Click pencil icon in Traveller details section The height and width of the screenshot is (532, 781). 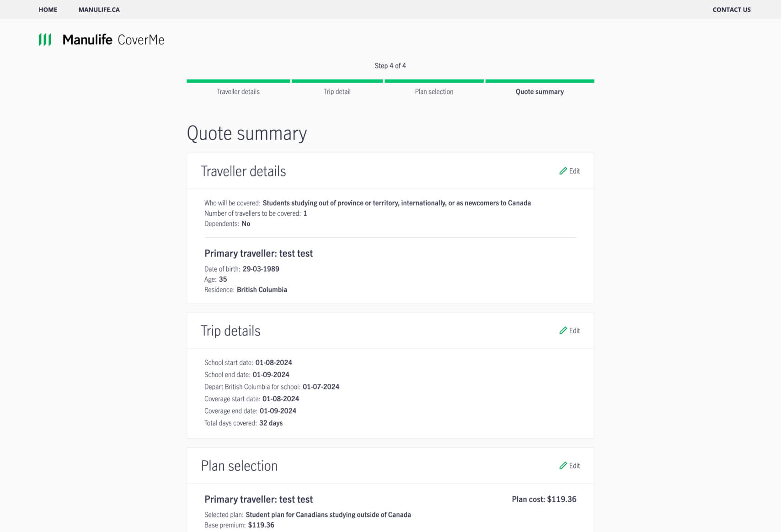point(563,171)
